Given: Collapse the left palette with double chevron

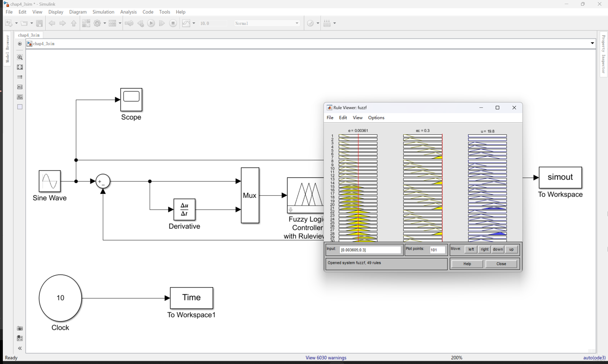Looking at the screenshot, I should (x=20, y=348).
